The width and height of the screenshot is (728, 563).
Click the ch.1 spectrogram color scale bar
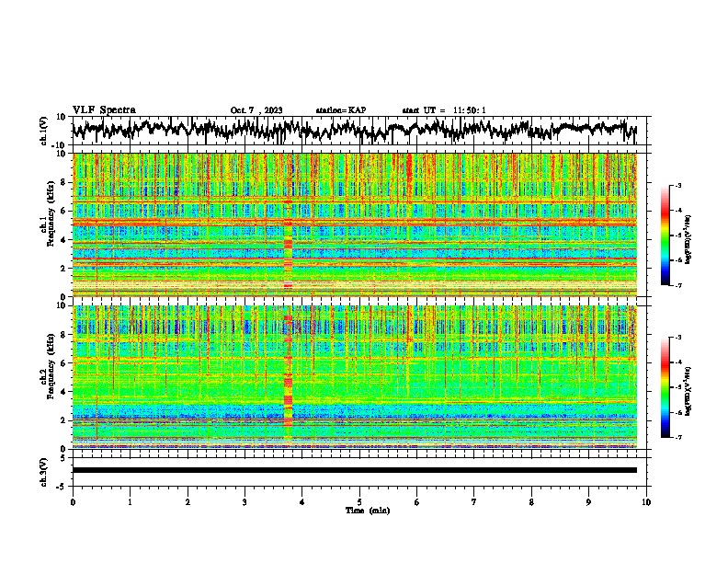[x=665, y=236]
